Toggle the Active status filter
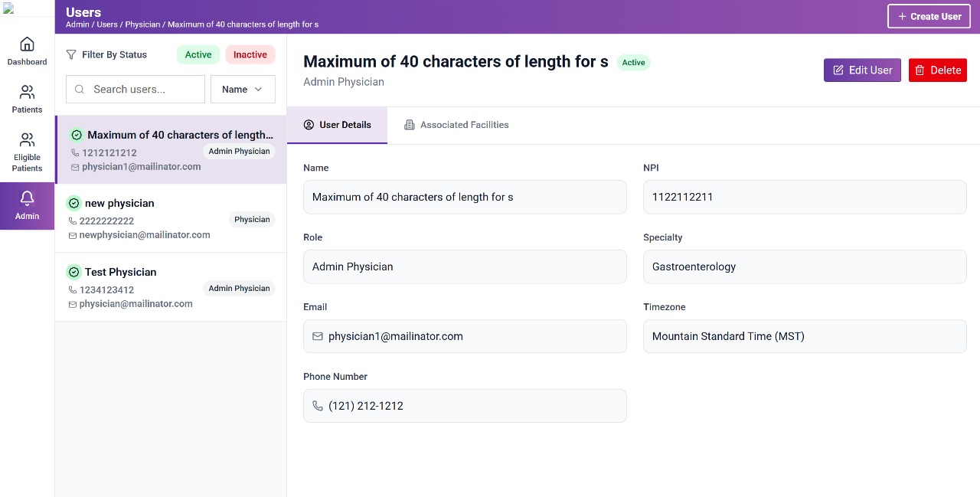Viewport: 980px width, 497px height. 198,54
